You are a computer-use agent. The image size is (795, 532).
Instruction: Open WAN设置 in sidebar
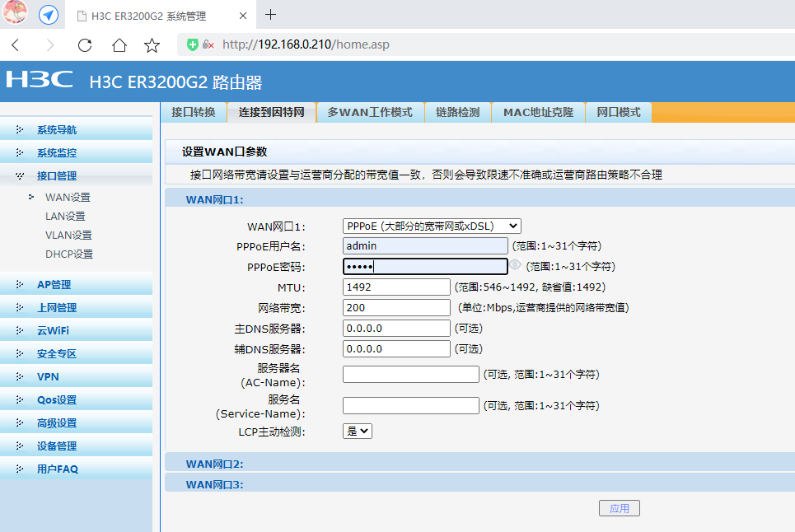pyautogui.click(x=68, y=197)
